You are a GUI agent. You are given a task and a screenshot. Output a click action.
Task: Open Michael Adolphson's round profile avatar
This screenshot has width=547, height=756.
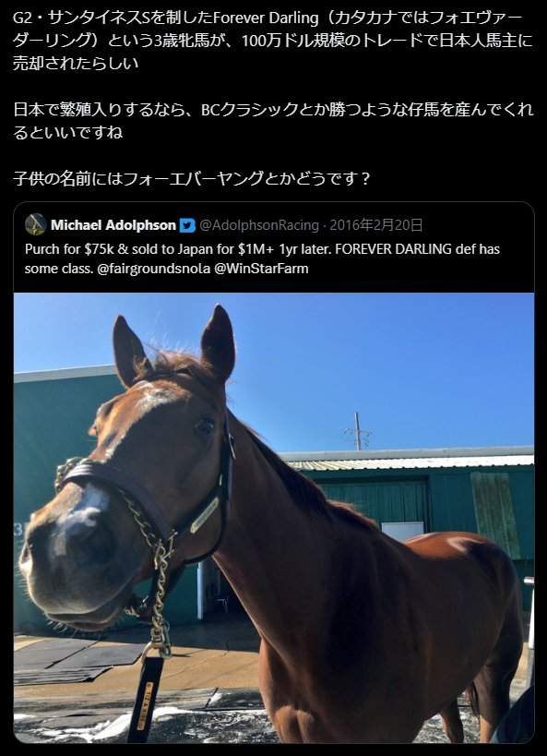click(x=36, y=224)
